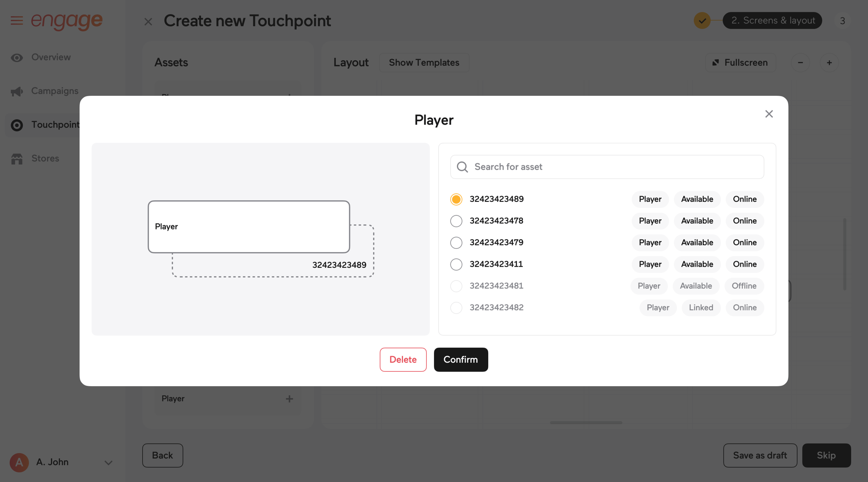The height and width of the screenshot is (482, 868).
Task: Open the hamburger menu icon
Action: click(x=17, y=20)
